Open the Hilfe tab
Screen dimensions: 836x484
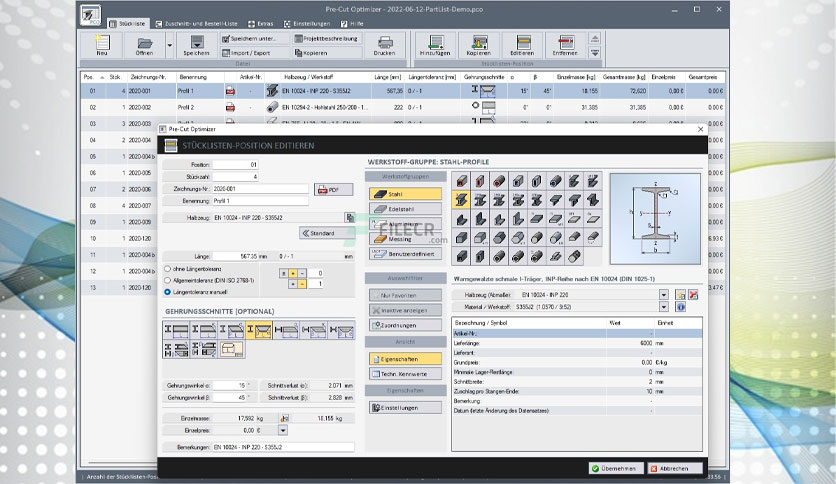352,24
